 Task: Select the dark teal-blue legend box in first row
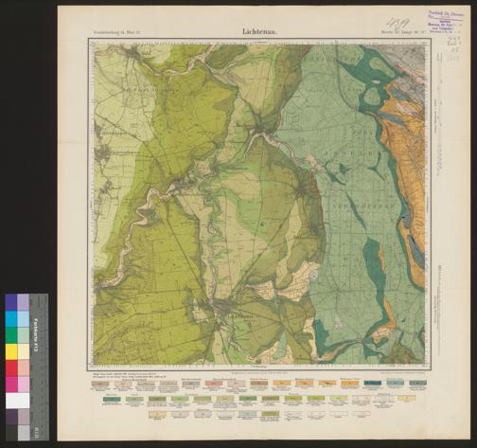click(372, 383)
